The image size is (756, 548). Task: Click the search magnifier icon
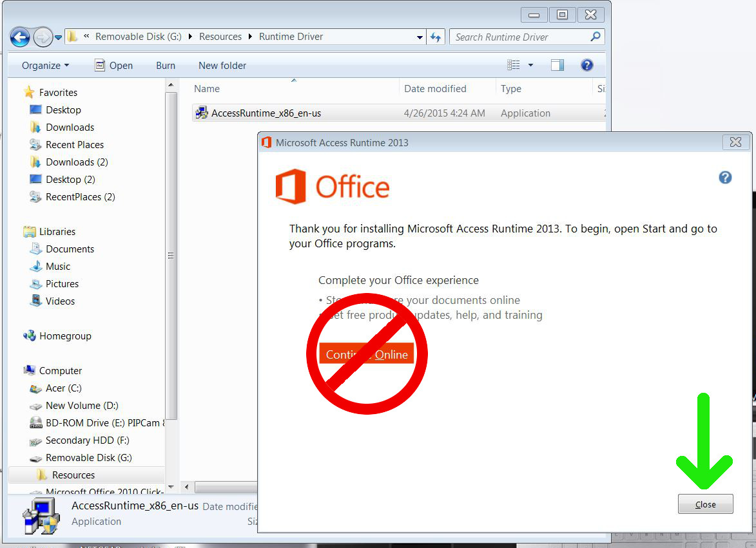click(596, 37)
